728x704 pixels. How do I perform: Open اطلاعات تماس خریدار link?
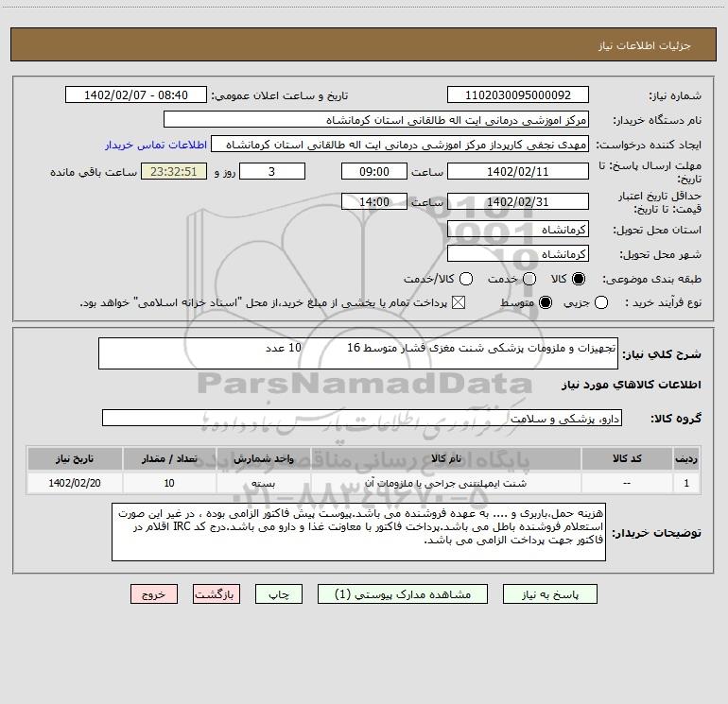point(156,145)
